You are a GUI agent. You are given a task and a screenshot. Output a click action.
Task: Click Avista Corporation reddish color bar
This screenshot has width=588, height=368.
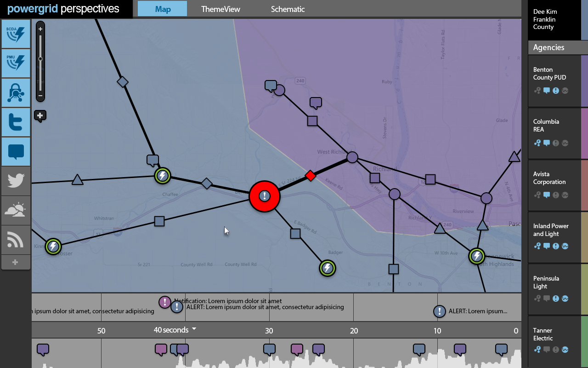(584, 185)
